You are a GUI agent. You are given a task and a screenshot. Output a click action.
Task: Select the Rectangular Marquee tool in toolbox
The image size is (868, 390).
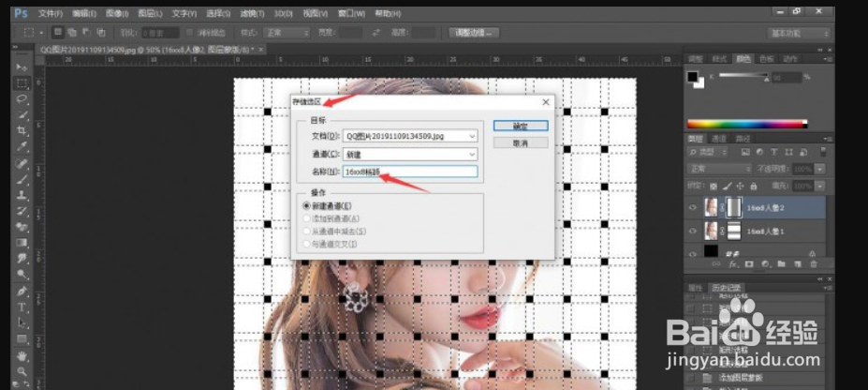[x=22, y=83]
